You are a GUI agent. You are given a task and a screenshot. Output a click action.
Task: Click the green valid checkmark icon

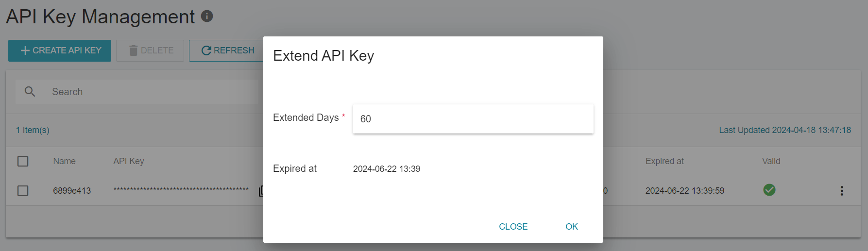coord(769,190)
